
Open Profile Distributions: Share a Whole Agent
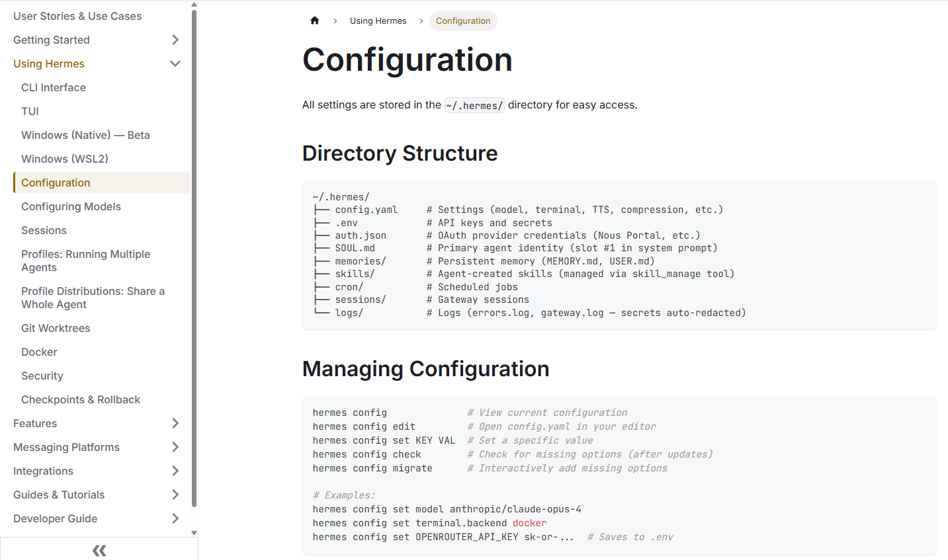(93, 298)
